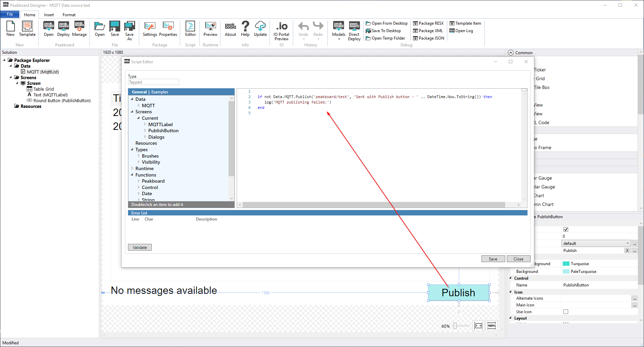Select MQTT (MqttList) in Package Explorer
This screenshot has width=644, height=347.
pyautogui.click(x=43, y=72)
